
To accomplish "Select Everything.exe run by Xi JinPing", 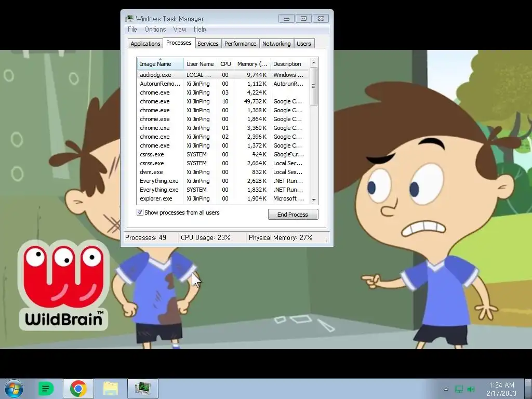I will tap(223, 180).
